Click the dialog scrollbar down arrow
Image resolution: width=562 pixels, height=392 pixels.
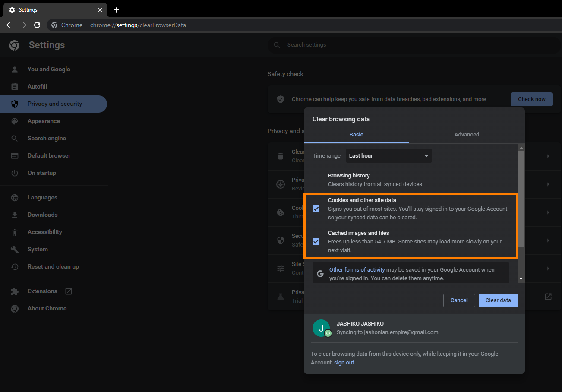pyautogui.click(x=521, y=279)
